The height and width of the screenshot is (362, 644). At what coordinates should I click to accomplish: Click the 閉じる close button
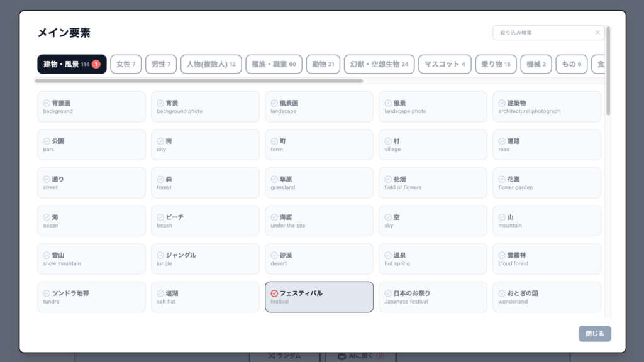point(596,334)
